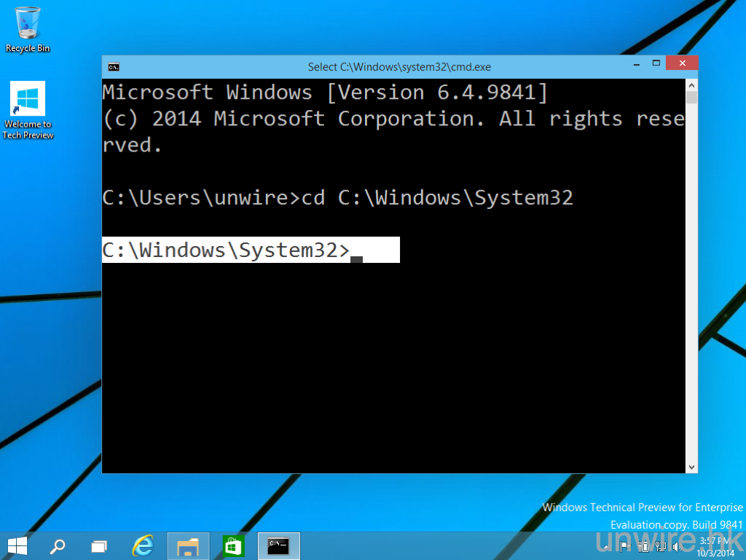746x560 pixels.
Task: Maximize the Command Prompt window
Action: coord(656,64)
